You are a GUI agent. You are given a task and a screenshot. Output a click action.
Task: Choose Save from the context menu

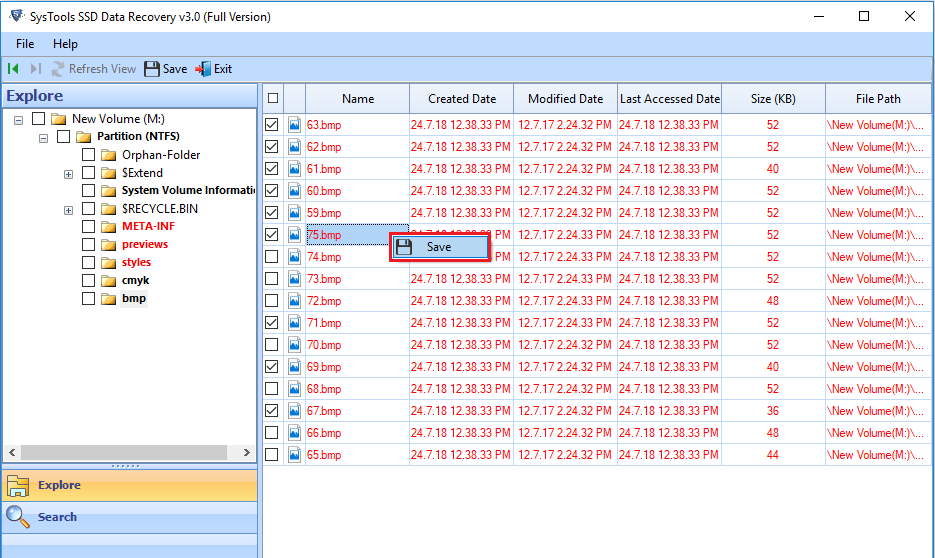440,247
